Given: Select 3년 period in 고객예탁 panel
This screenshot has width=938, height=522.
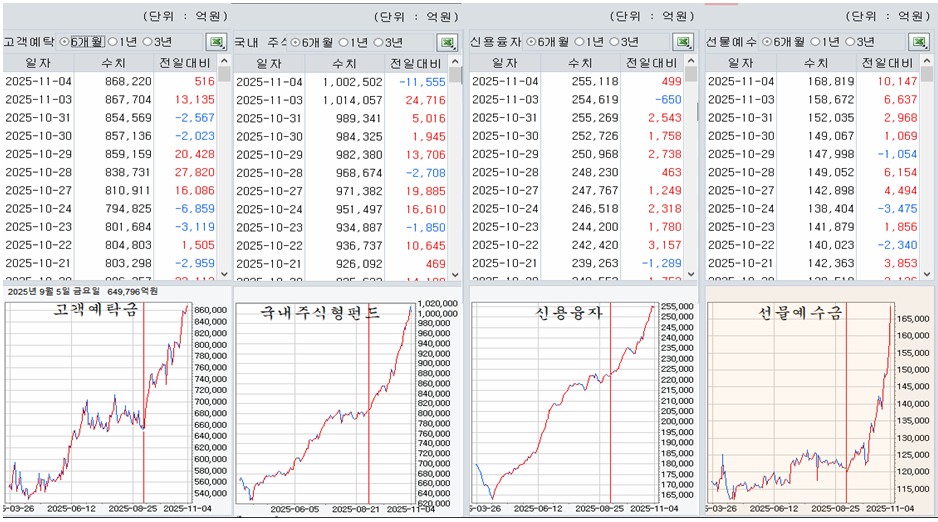Looking at the screenshot, I should (149, 42).
